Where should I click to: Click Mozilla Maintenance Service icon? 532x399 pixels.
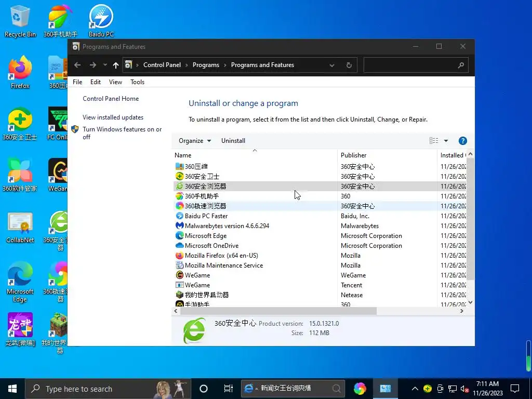179,265
